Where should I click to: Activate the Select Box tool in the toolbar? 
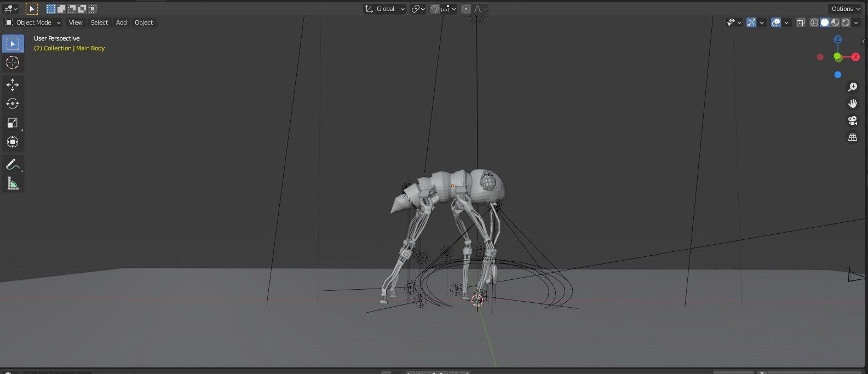click(x=13, y=43)
